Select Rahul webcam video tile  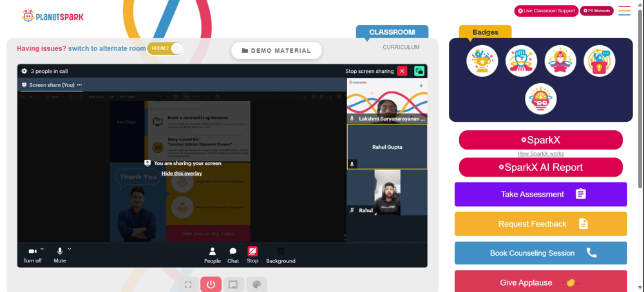click(387, 193)
